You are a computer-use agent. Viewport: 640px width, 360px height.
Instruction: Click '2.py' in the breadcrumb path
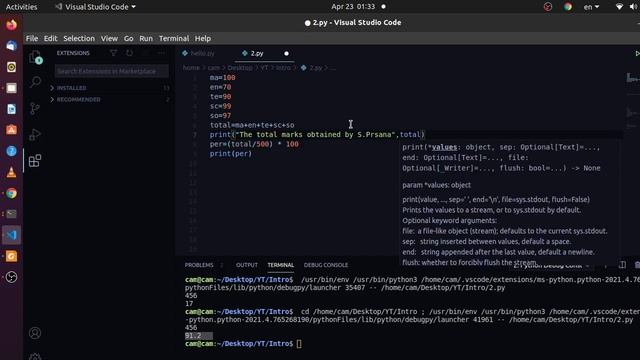(x=316, y=68)
